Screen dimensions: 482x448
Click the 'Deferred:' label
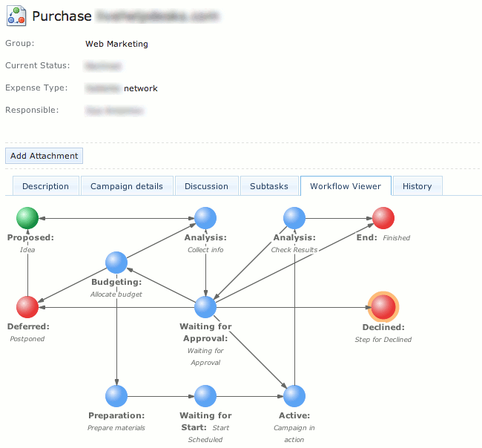tap(28, 326)
